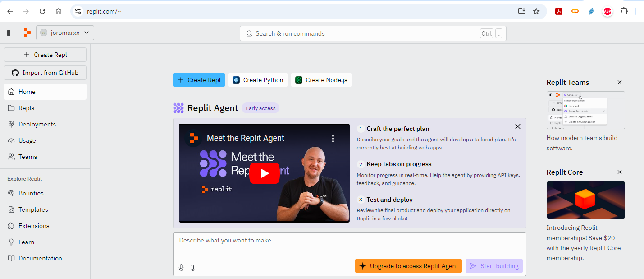Bookmark this page with the star icon
644x279 pixels.
click(x=536, y=11)
